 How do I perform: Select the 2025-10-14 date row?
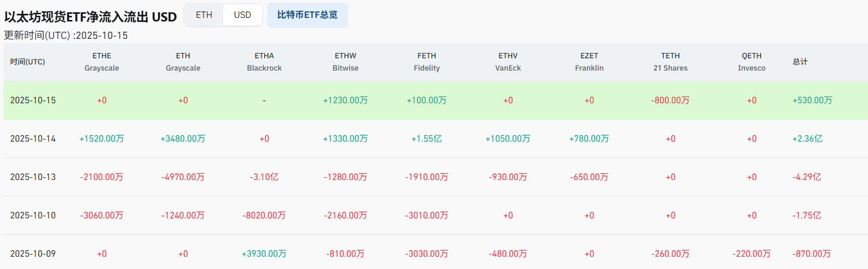coord(33,139)
